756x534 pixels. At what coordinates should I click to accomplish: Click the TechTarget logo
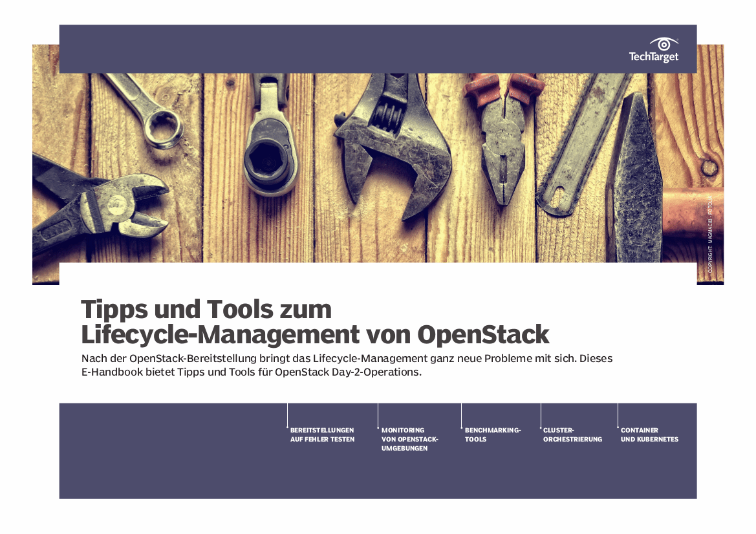(x=654, y=50)
